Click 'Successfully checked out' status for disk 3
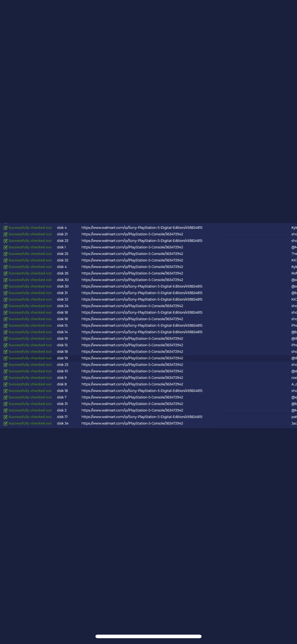The width and height of the screenshot is (297, 644). (30, 410)
